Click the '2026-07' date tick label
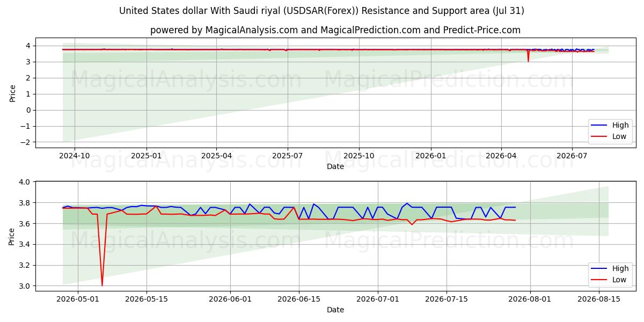The height and width of the screenshot is (322, 644). [x=572, y=156]
